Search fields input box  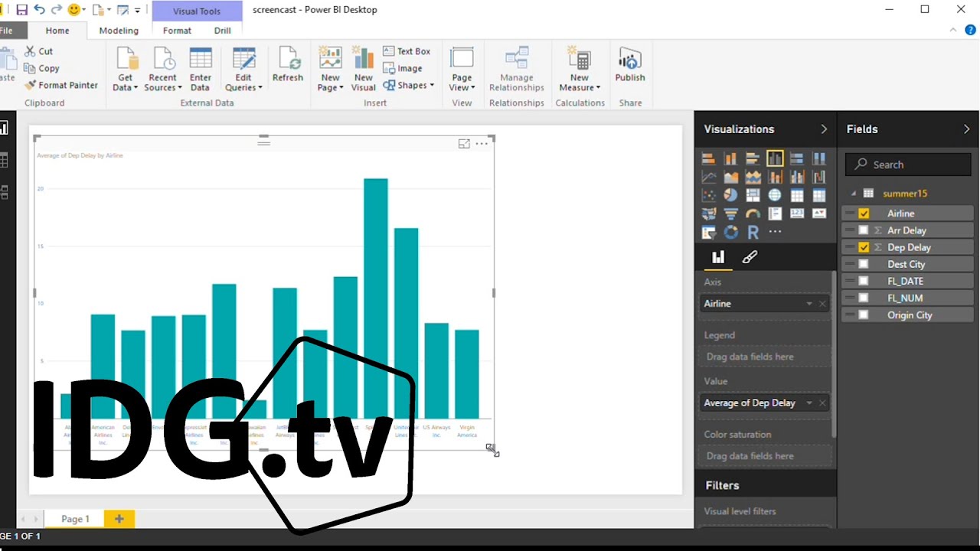coord(909,165)
